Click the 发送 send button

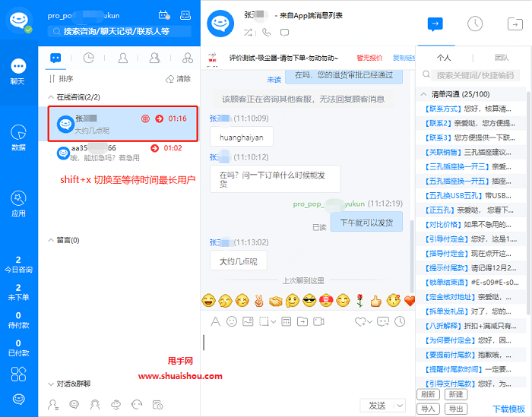pos(377,406)
